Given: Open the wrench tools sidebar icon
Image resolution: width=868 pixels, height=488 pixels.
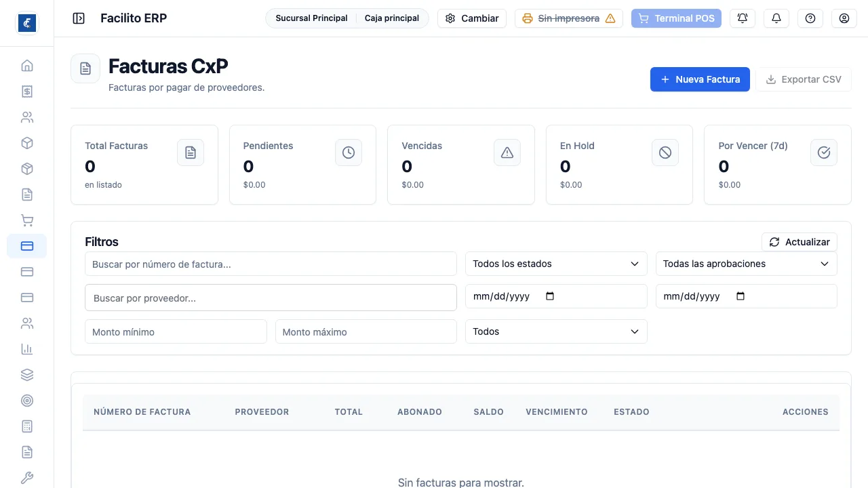Looking at the screenshot, I should coord(27,478).
